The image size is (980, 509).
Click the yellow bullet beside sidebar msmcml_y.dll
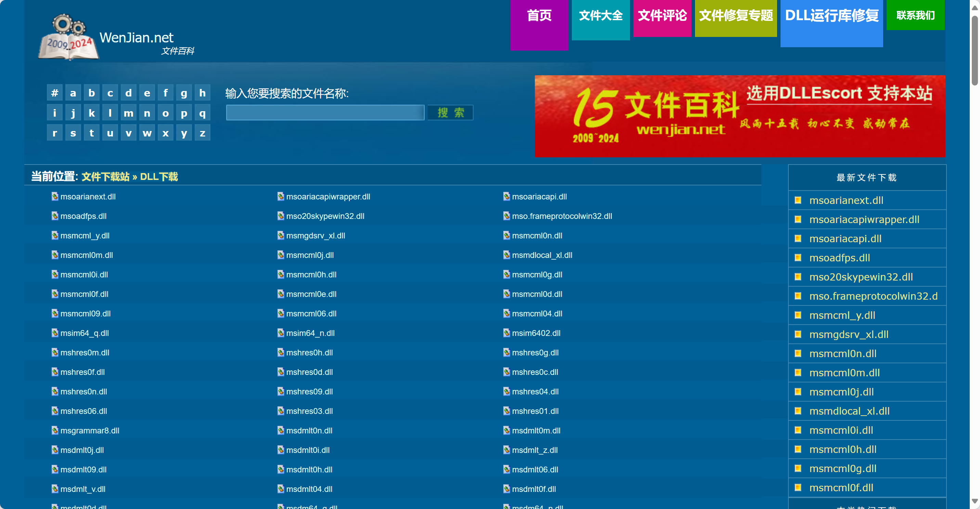798,315
